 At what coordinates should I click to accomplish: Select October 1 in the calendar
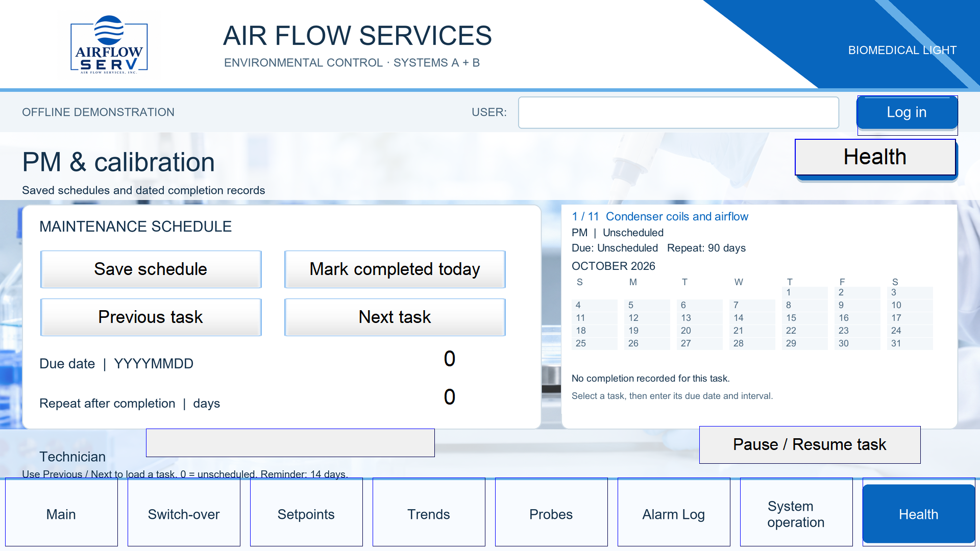pos(805,292)
